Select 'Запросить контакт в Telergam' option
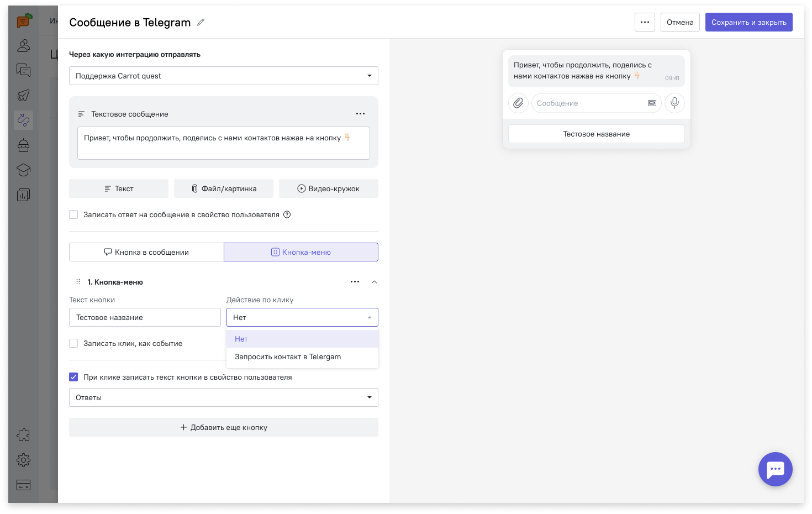This screenshot has width=812, height=514. click(x=288, y=357)
